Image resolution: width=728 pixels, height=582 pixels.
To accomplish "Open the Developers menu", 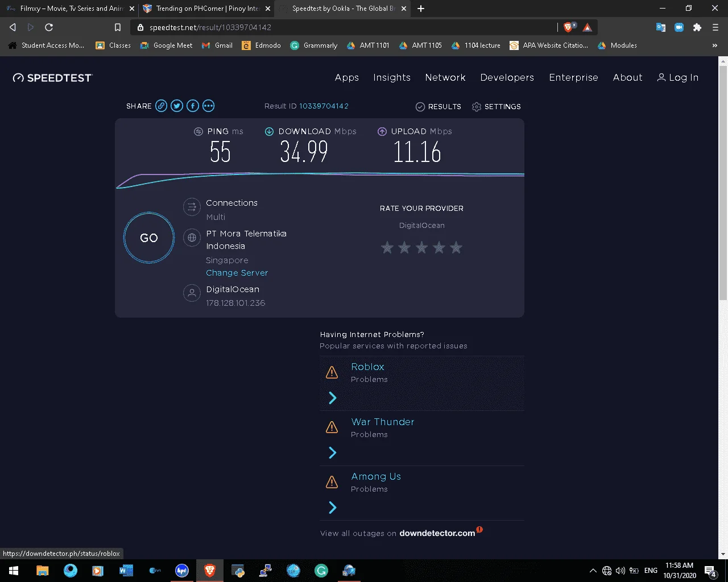I will coord(507,77).
